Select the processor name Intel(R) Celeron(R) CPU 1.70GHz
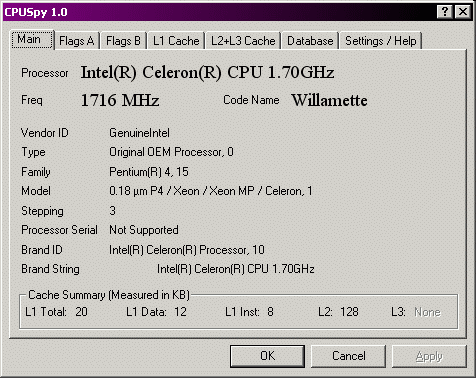This screenshot has width=476, height=378. 207,73
